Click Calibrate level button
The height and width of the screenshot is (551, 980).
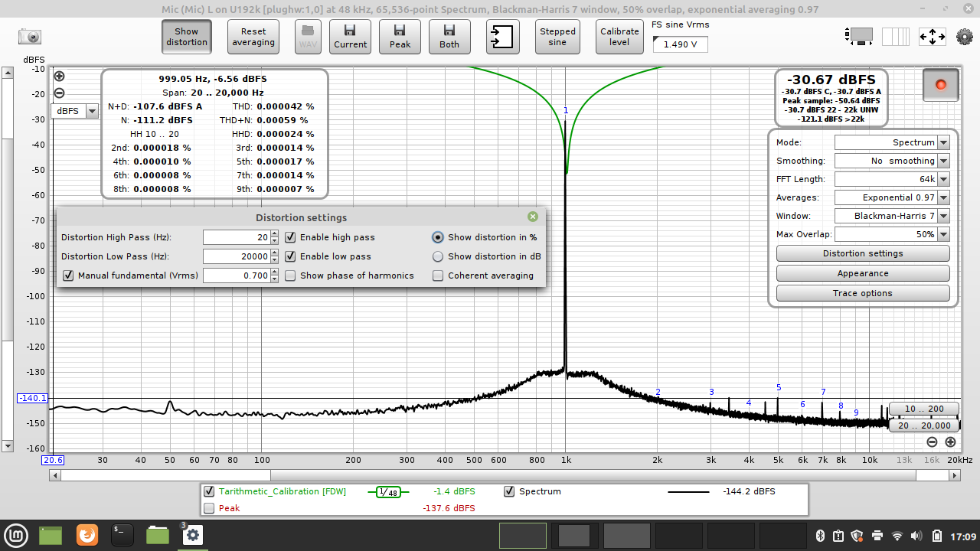pos(619,37)
